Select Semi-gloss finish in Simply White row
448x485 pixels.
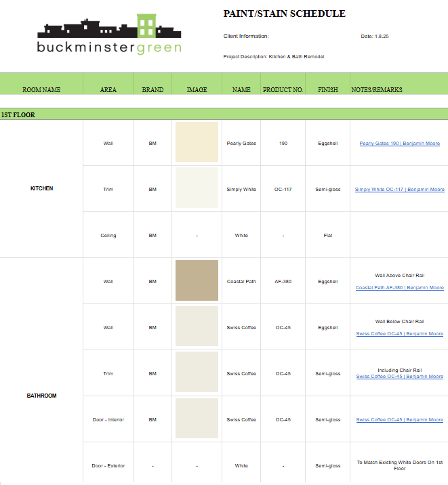tap(327, 189)
